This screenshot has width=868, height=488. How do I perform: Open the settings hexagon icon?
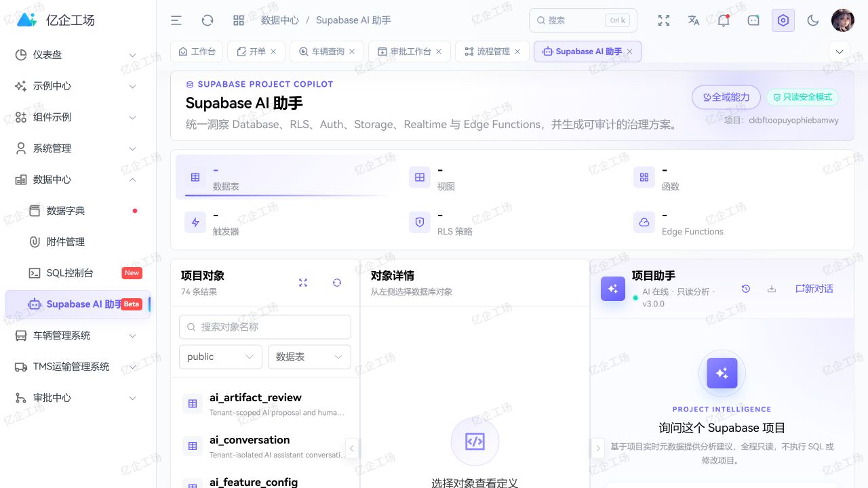click(783, 20)
